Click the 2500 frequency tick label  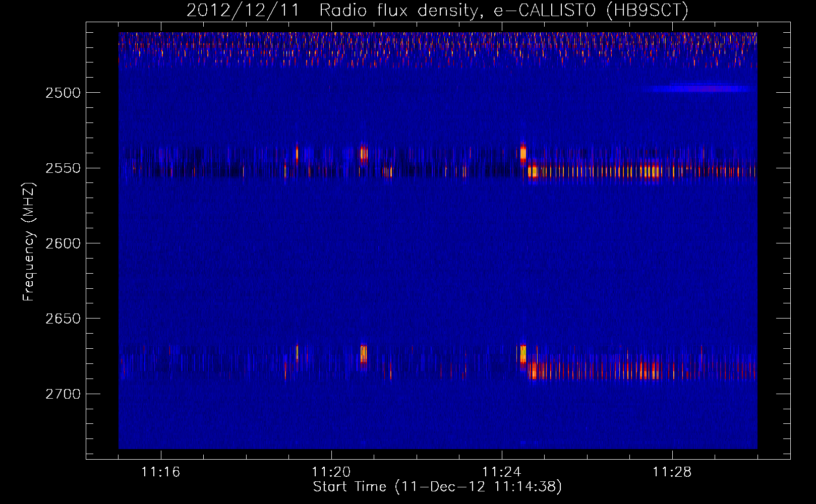coord(63,93)
